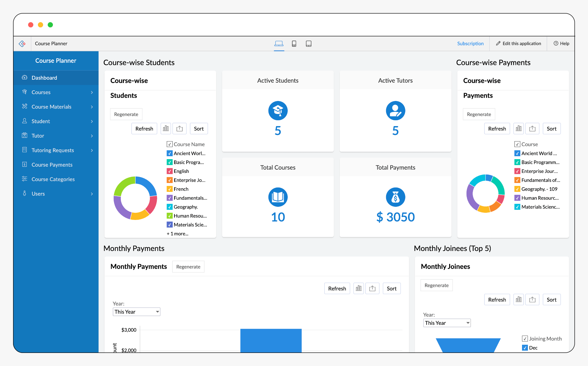Click the Active Students graduation icon
This screenshot has height=366, width=588.
click(278, 111)
